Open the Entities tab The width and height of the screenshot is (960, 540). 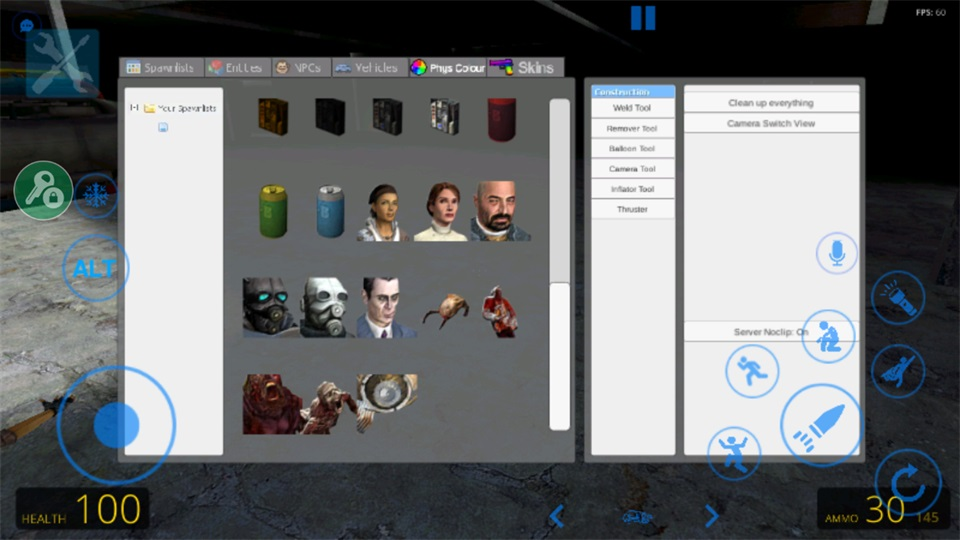(x=237, y=67)
